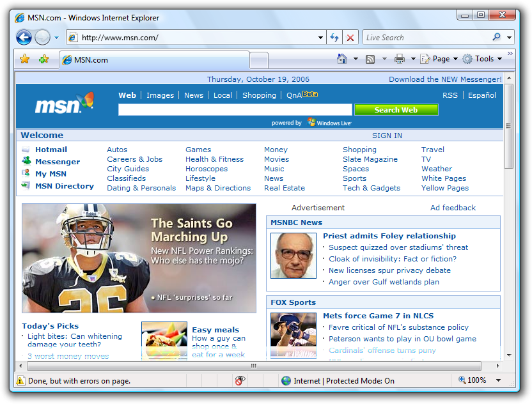Viewport: 532px width, 404px height.
Task: Click the vertical scrollbar down arrow
Action: (509, 355)
